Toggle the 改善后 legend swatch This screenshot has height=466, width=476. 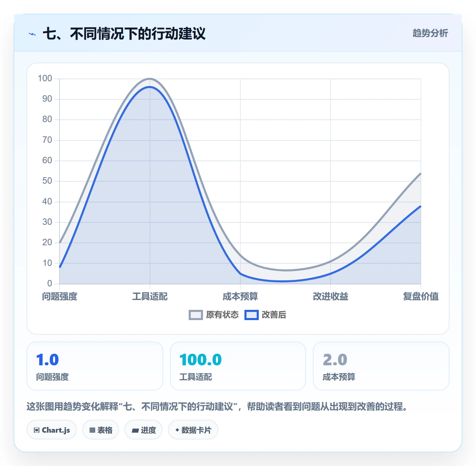click(252, 315)
